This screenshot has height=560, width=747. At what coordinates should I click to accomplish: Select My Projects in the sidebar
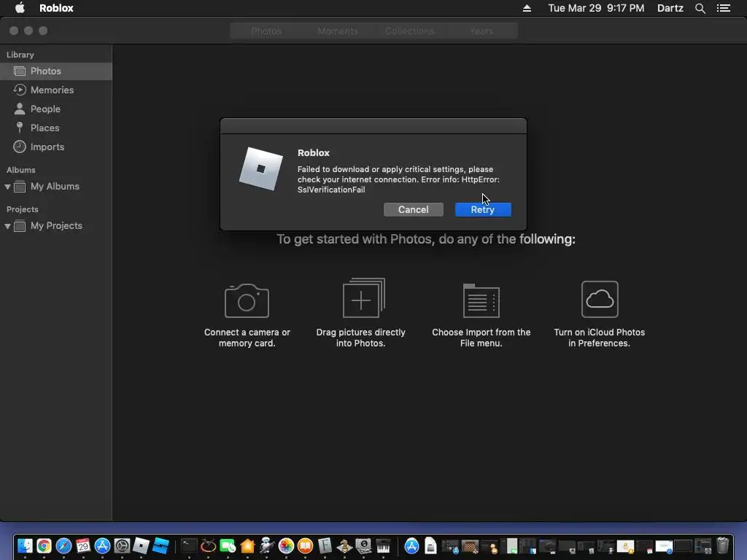tap(55, 226)
